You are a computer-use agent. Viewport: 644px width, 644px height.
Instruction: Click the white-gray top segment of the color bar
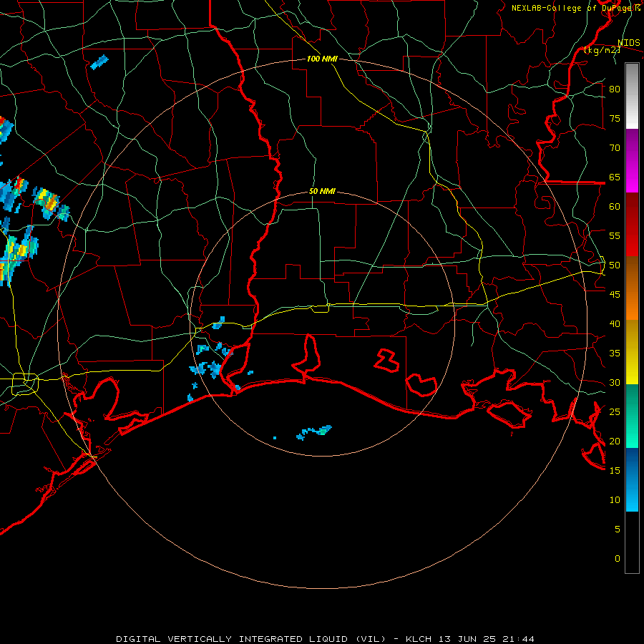pyautogui.click(x=632, y=96)
